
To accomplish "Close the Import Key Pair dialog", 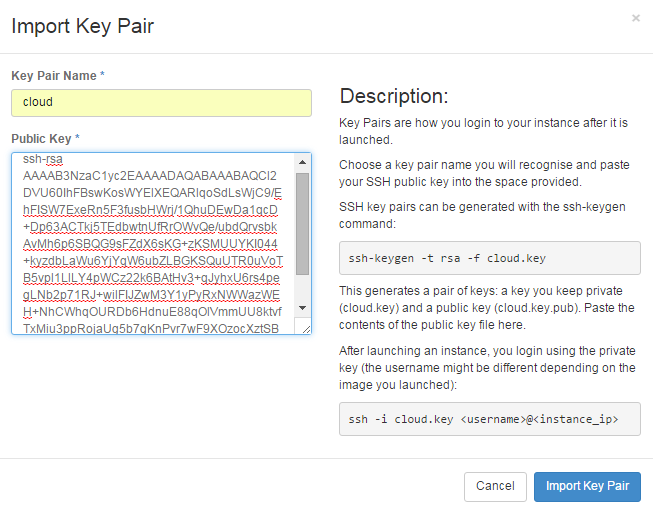I will pos(636,18).
